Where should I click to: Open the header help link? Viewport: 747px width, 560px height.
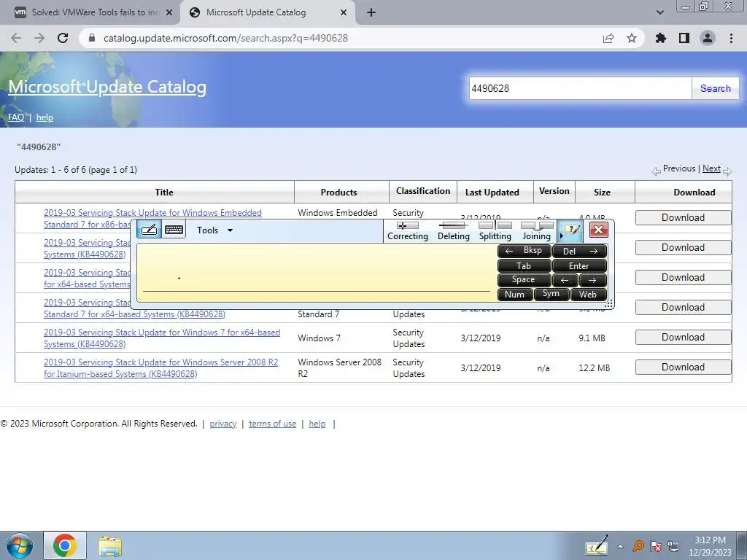point(44,117)
